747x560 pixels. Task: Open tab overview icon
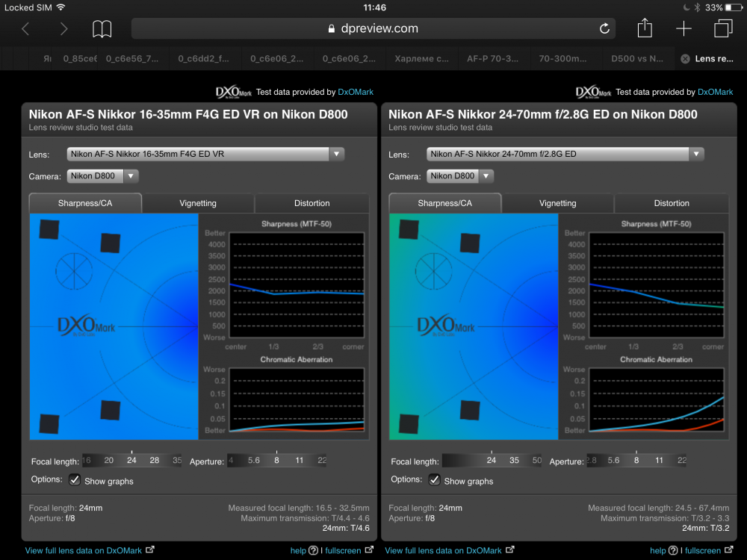(x=723, y=28)
